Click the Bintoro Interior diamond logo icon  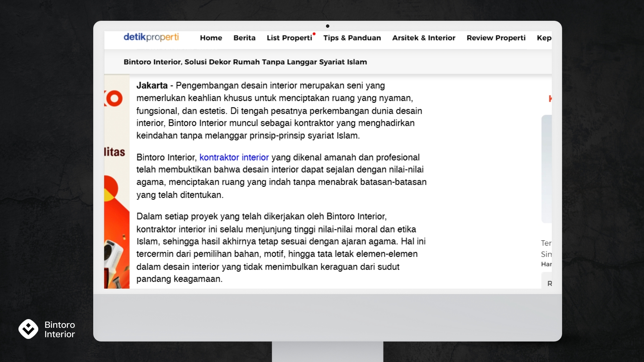click(28, 329)
